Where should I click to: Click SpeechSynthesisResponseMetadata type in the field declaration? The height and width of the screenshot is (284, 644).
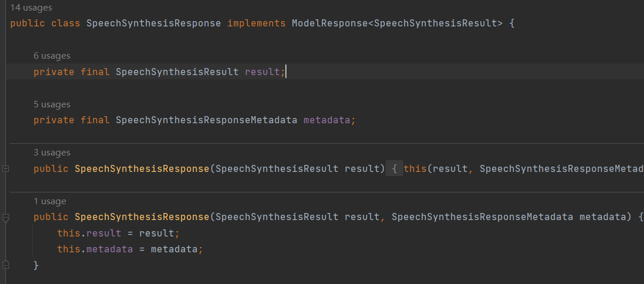[x=207, y=120]
